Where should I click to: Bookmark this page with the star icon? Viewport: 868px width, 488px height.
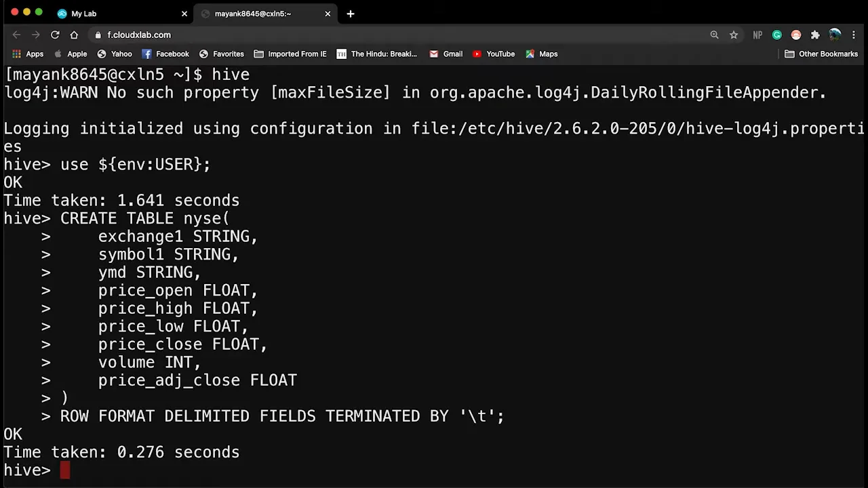point(734,35)
